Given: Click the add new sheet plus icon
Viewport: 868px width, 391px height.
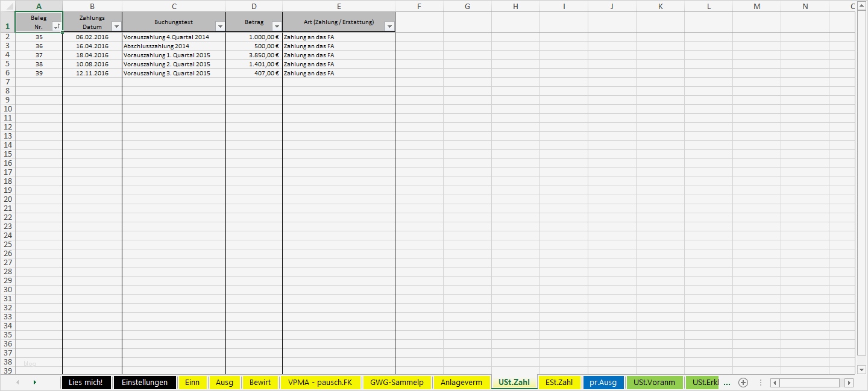Looking at the screenshot, I should [743, 383].
